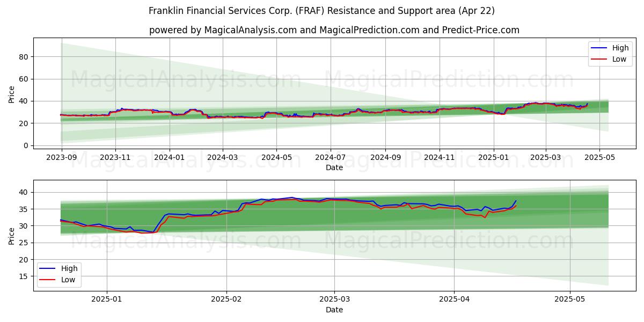Screen dimensions: 644x322
Task: Click the '2024-01' date tick label
Action: 170,158
